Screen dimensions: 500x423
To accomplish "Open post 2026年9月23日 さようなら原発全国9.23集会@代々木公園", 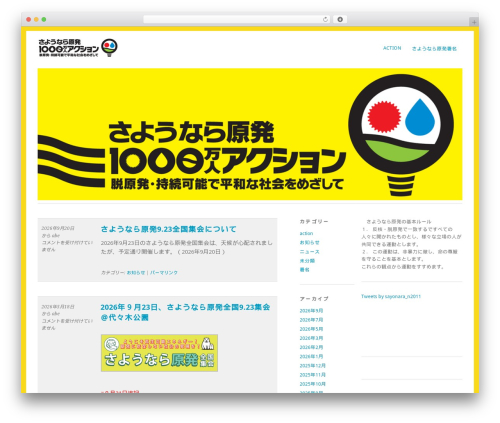I will coord(185,312).
